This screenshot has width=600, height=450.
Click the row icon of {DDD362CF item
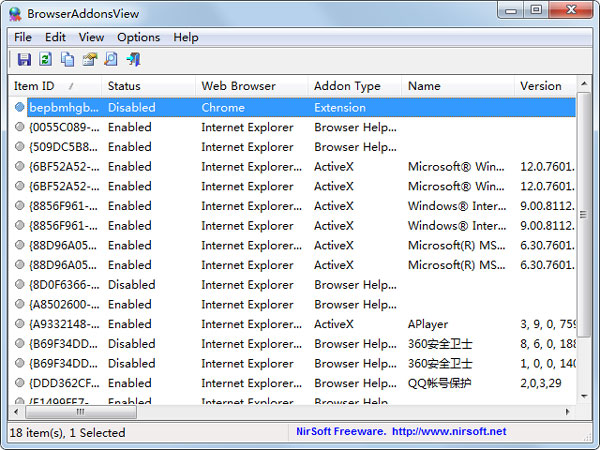pyautogui.click(x=20, y=383)
